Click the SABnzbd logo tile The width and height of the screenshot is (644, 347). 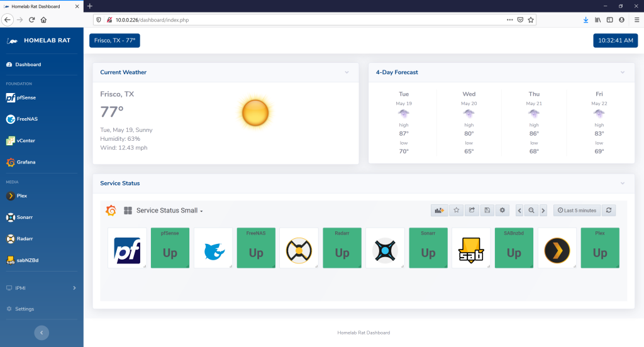(x=471, y=248)
